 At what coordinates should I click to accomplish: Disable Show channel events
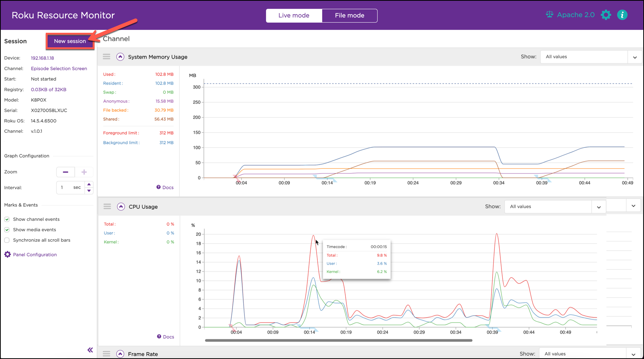(x=7, y=219)
